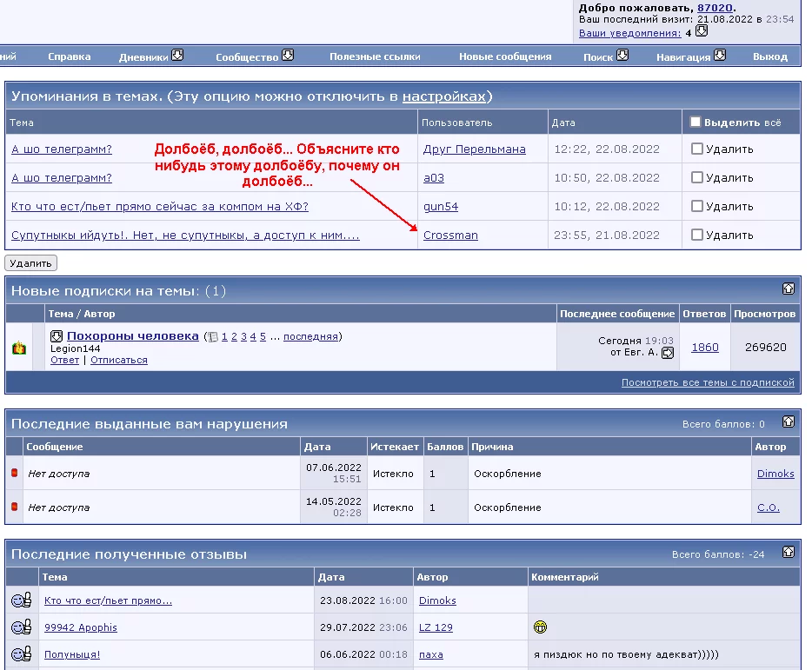The height and width of the screenshot is (670, 812).
Task: Open the Посмотреть все темы с подпиской link
Action: pyautogui.click(x=708, y=382)
